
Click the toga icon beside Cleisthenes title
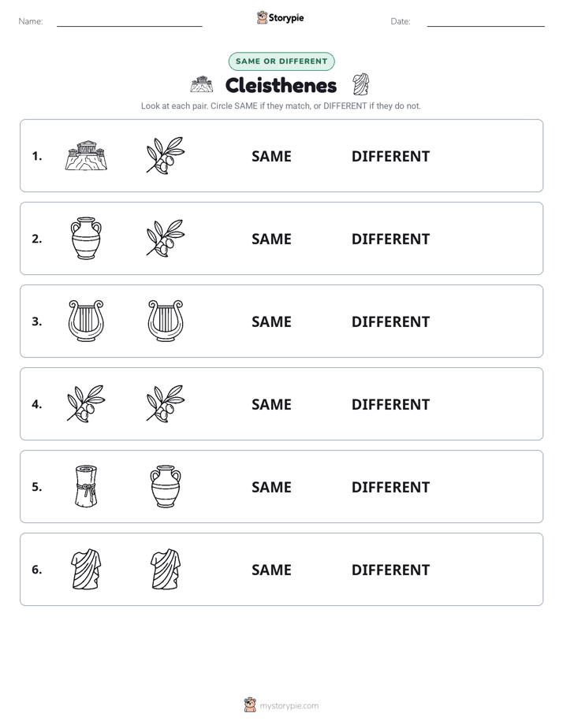click(x=360, y=84)
